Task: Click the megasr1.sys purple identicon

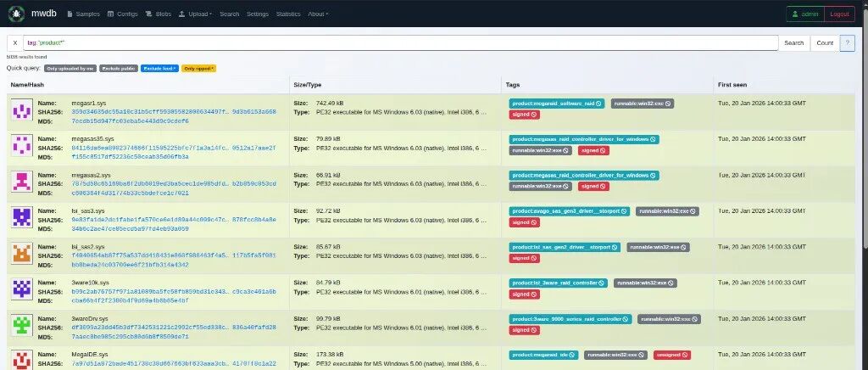Action: pyautogui.click(x=22, y=110)
